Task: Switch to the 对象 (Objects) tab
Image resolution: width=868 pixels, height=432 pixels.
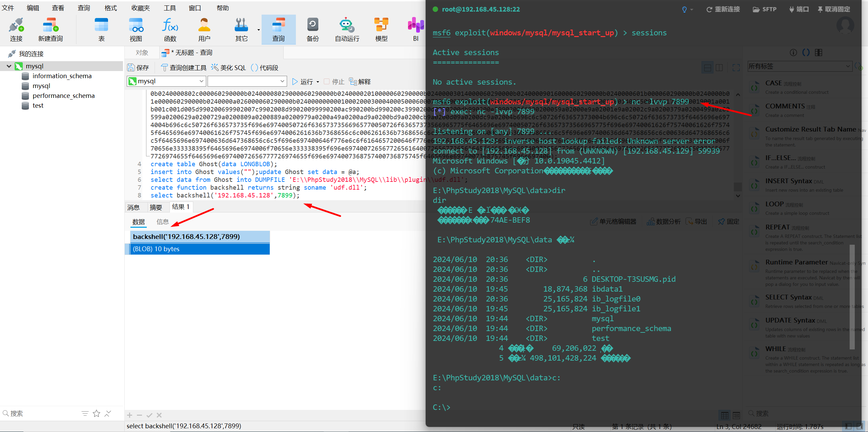Action: coord(142,53)
